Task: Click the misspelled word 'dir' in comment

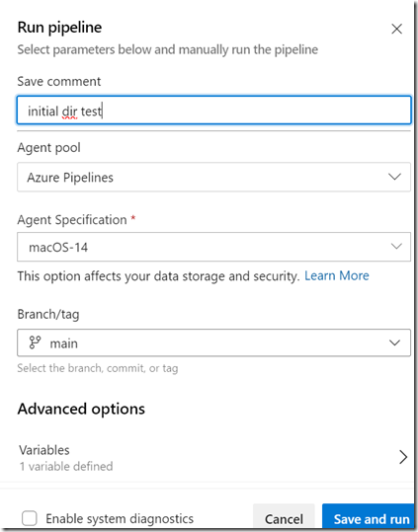Action: pyautogui.click(x=69, y=112)
